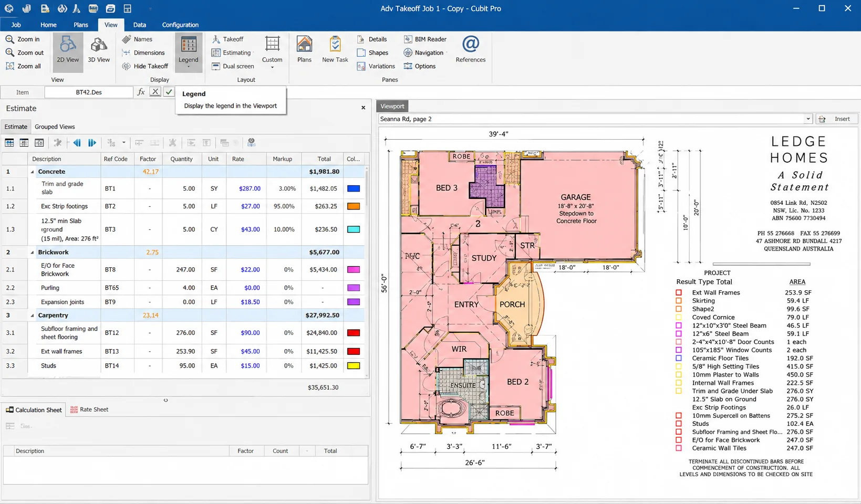861x504 pixels.
Task: Open the Job menu tab
Action: pyautogui.click(x=16, y=25)
